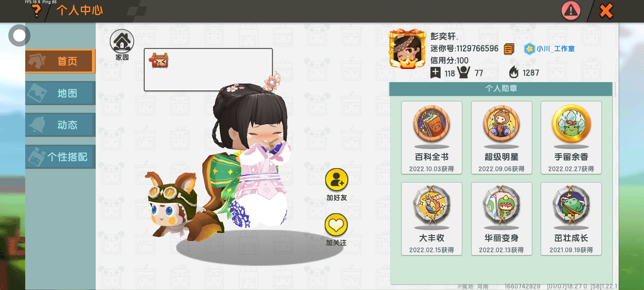Click the 加关注 heart follow icon

336,225
